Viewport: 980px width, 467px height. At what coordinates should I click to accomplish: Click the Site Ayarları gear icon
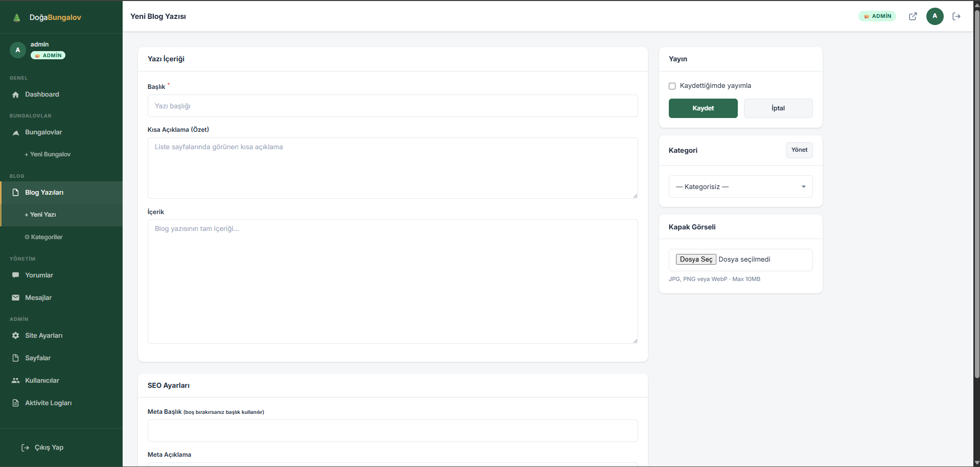tap(16, 336)
